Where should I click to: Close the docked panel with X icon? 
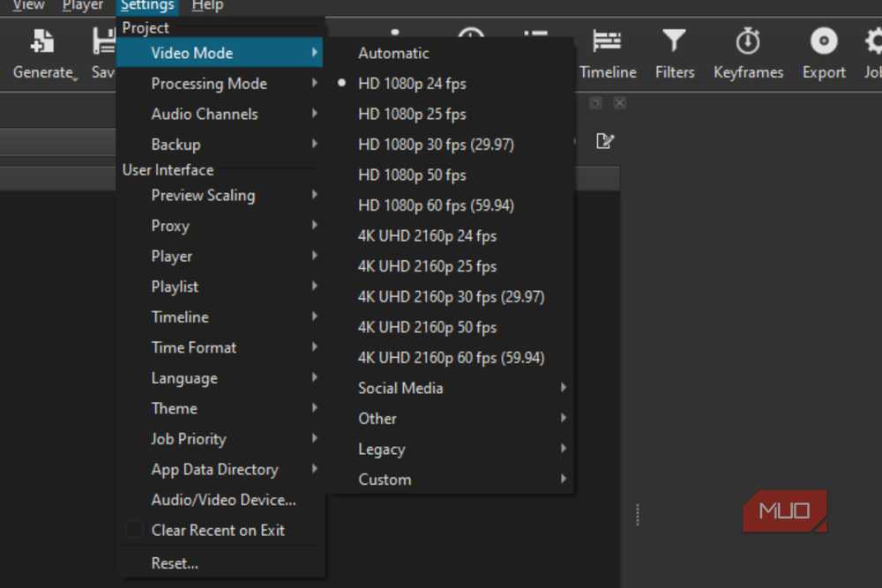pyautogui.click(x=619, y=103)
